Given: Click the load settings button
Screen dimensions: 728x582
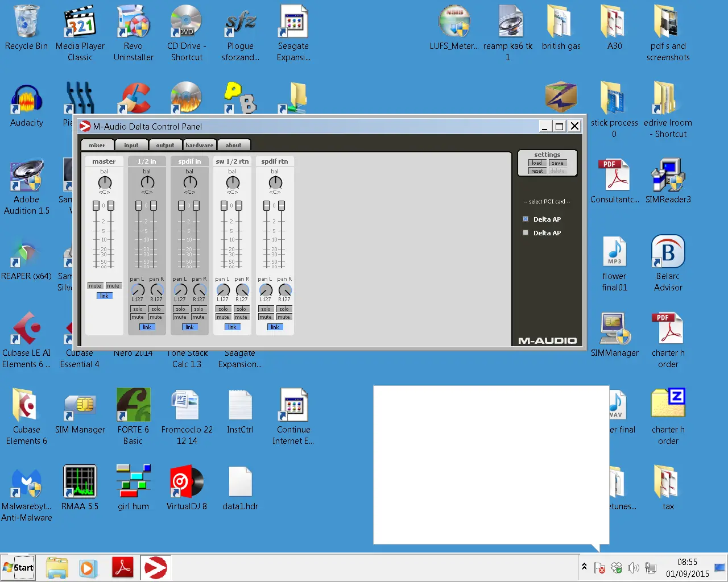Looking at the screenshot, I should click(537, 163).
